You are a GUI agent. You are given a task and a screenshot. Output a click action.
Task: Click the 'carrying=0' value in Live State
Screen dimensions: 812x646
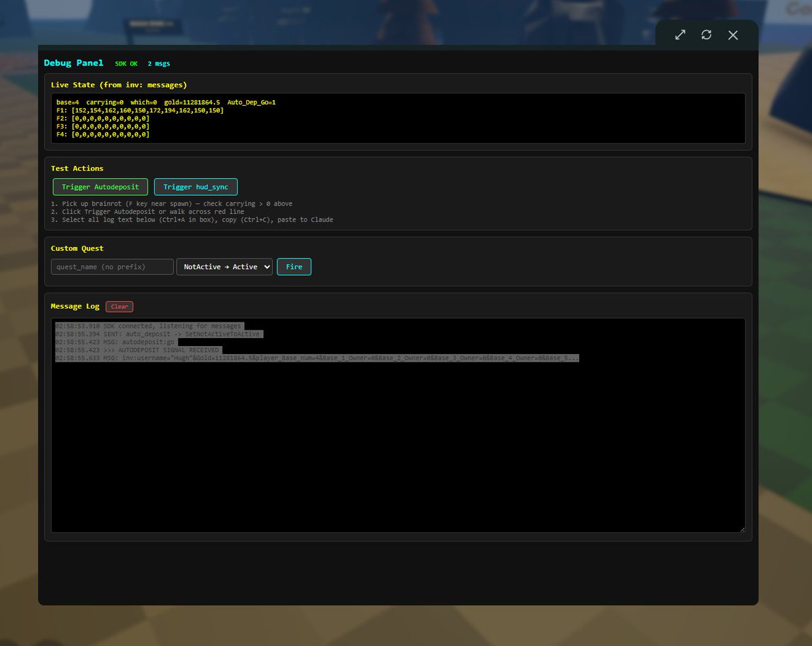coord(105,102)
